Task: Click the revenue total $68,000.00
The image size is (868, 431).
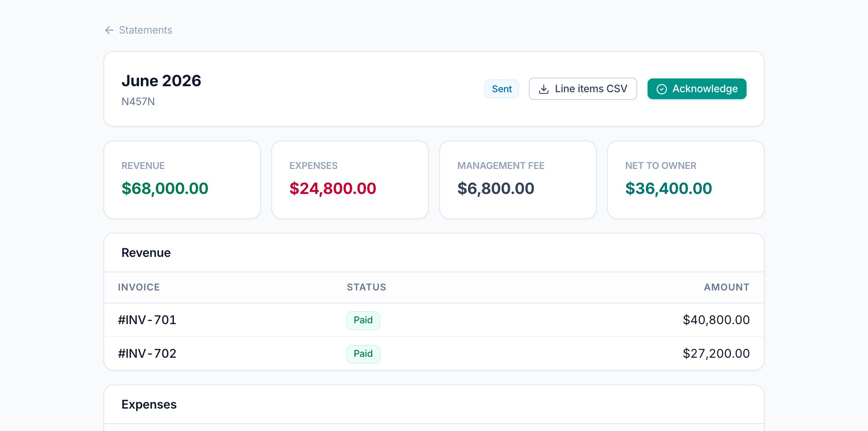Action: coord(165,188)
